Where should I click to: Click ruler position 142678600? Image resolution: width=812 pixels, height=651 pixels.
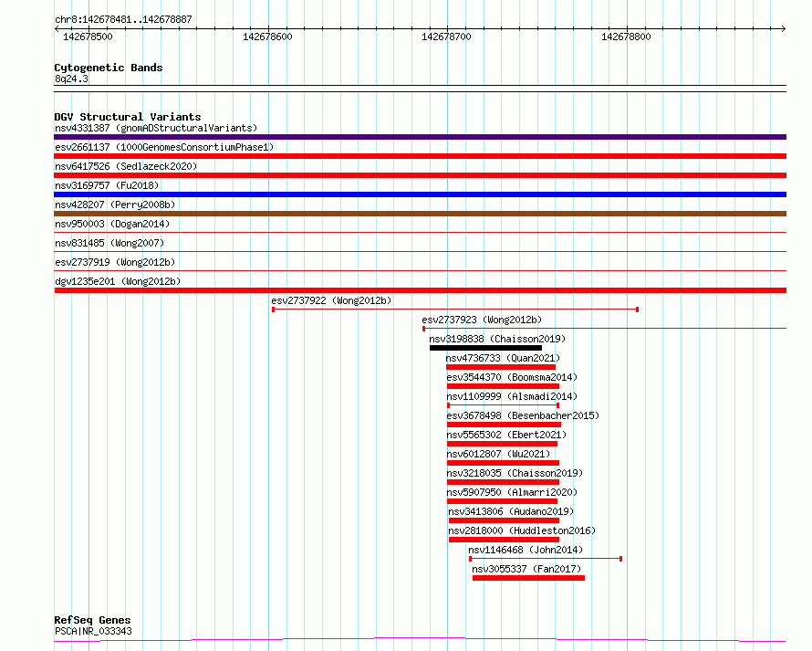point(267,37)
